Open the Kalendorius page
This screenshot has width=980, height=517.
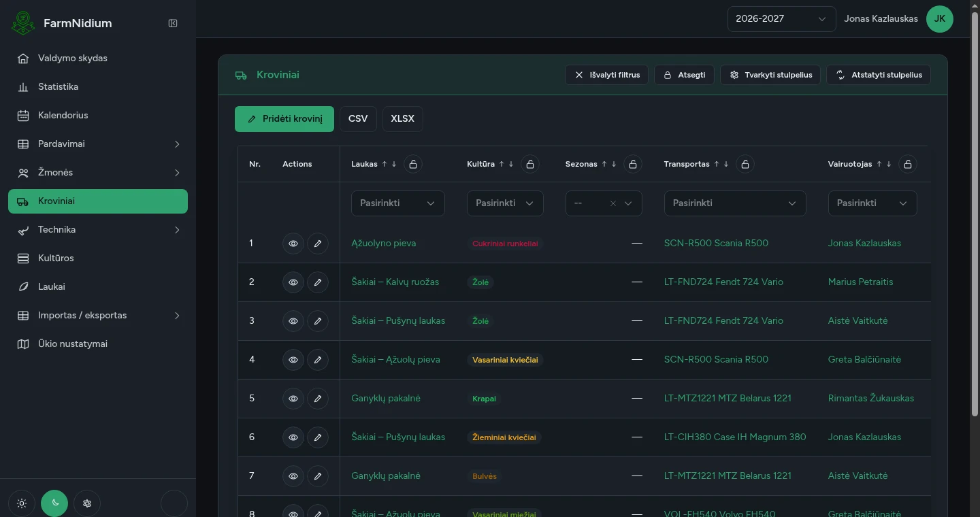tap(98, 116)
